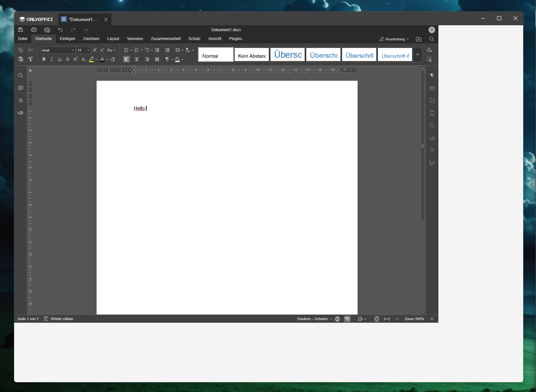Open text art settings in right sidebar
The image size is (536, 392).
tap(432, 150)
